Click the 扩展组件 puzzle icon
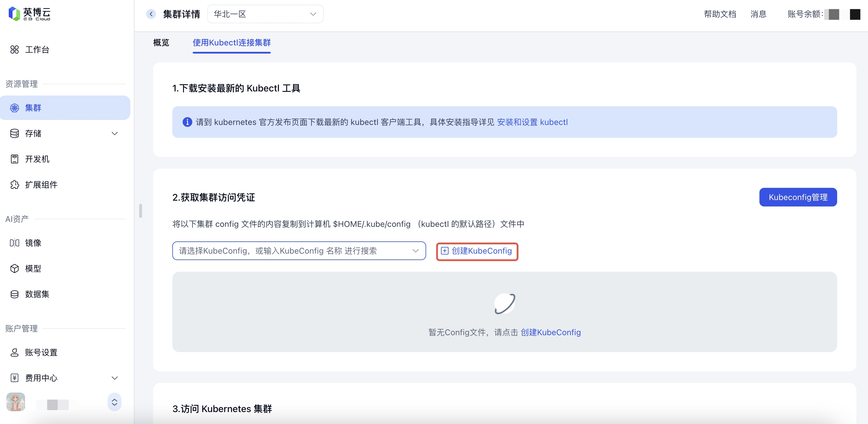Image resolution: width=868 pixels, height=424 pixels. (x=15, y=185)
